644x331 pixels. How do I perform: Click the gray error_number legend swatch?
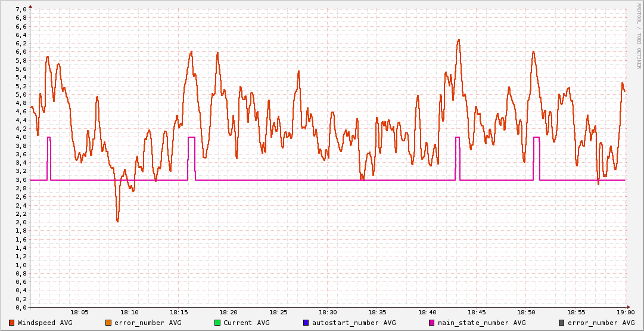click(x=562, y=323)
